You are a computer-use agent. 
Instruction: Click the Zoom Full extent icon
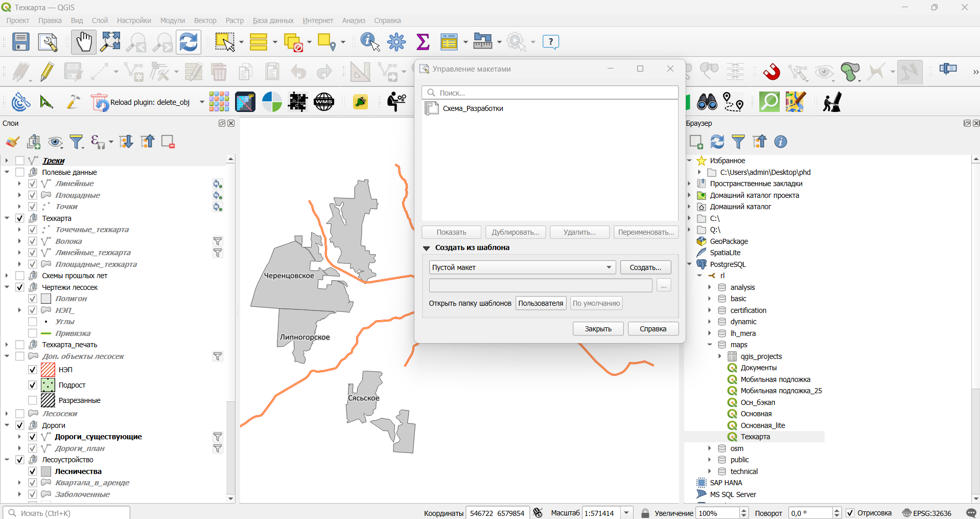pos(110,42)
